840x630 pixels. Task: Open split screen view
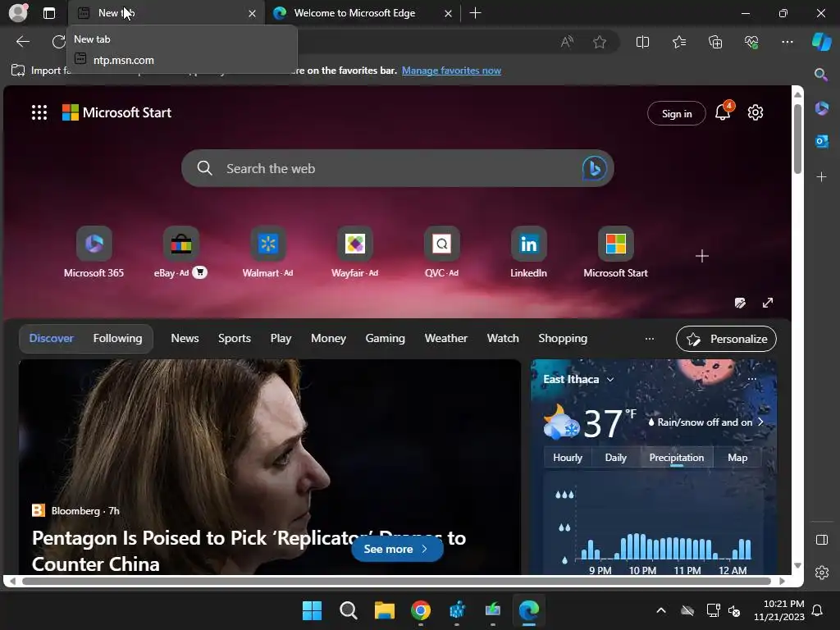[x=642, y=42]
